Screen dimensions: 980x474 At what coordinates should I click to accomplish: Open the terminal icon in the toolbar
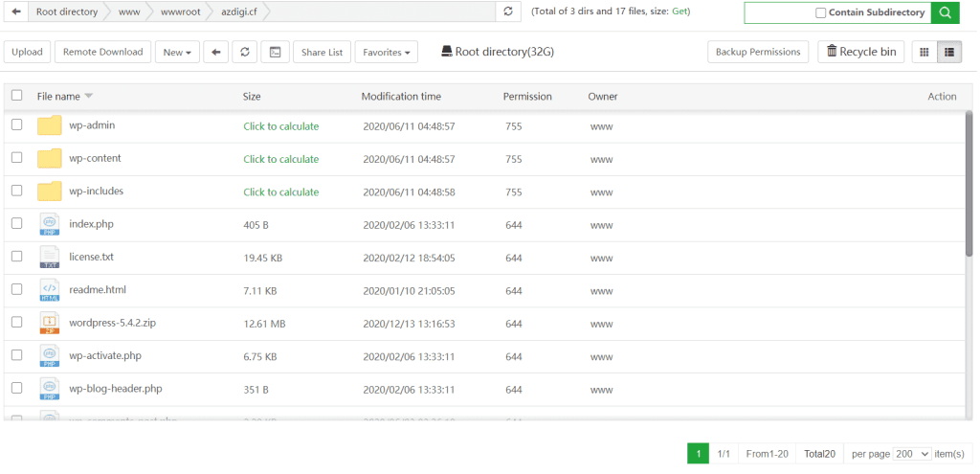275,52
